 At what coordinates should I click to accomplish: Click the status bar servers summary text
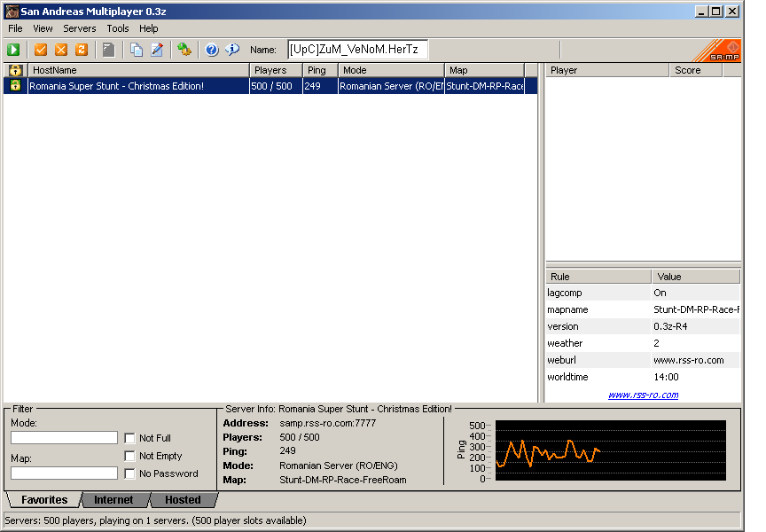(156, 520)
